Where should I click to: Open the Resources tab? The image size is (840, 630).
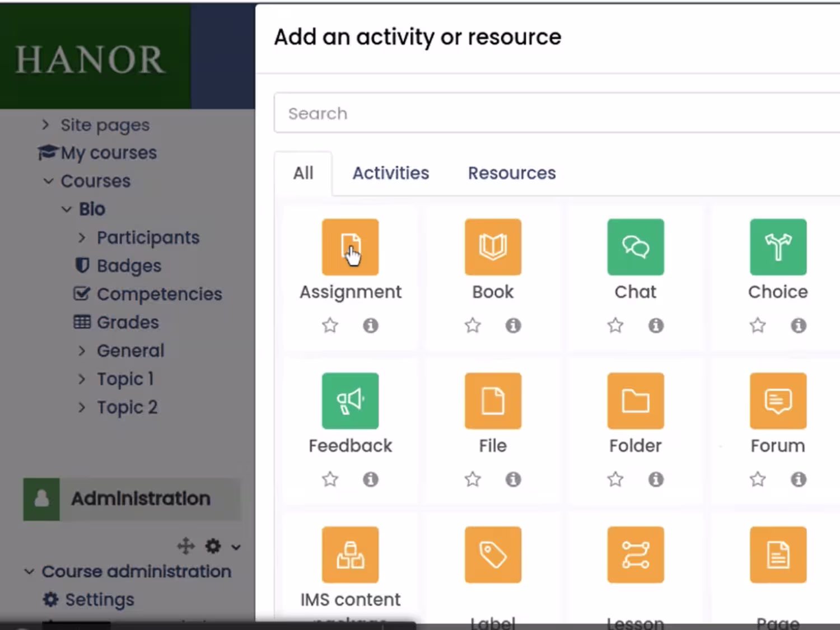pyautogui.click(x=512, y=173)
